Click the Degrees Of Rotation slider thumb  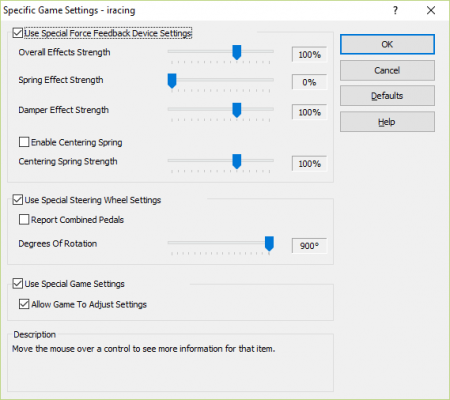[x=269, y=244]
